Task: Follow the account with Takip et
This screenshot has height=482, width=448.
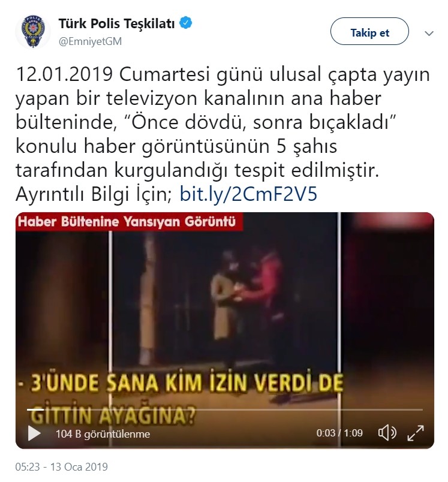Action: pos(369,32)
